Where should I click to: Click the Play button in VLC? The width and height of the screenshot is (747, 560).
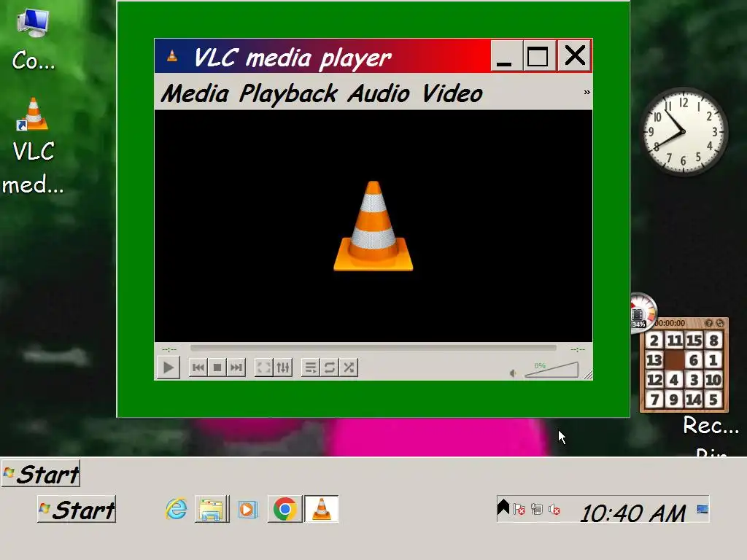[169, 367]
